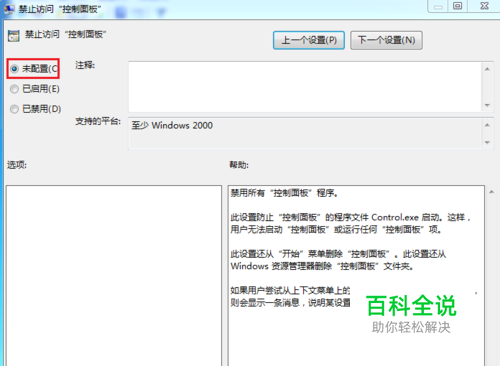Click the policy setting icon beside title

14,36
